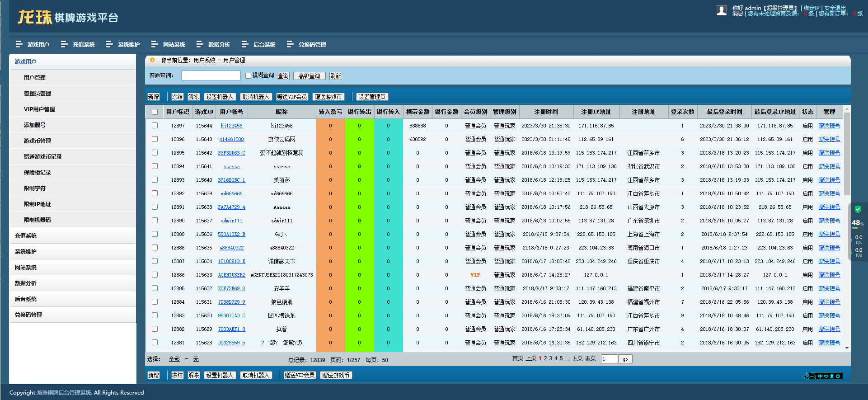This screenshot has height=400, width=868.
Task: Click the 绑定IP link
Action: (812, 8)
